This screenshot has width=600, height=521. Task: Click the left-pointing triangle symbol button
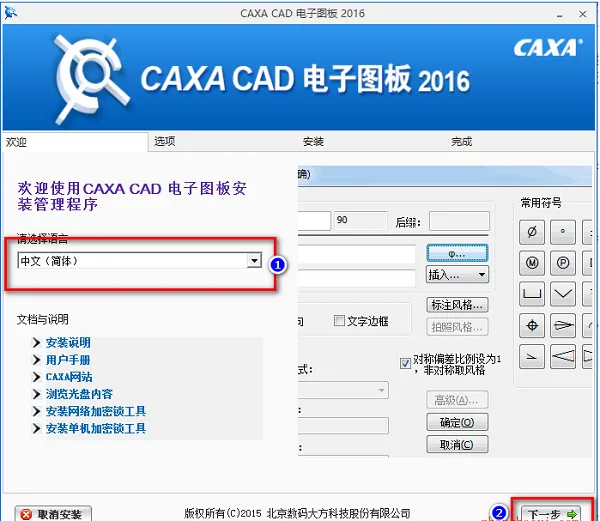coord(562,357)
